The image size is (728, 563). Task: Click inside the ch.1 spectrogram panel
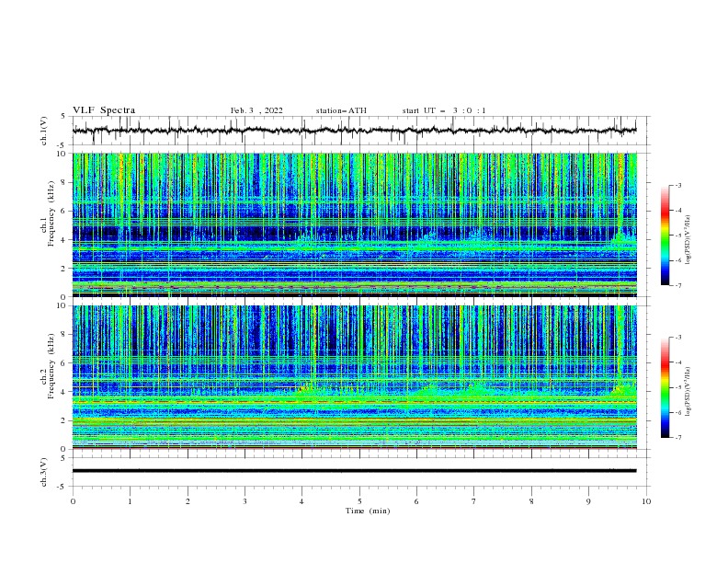pyautogui.click(x=355, y=224)
